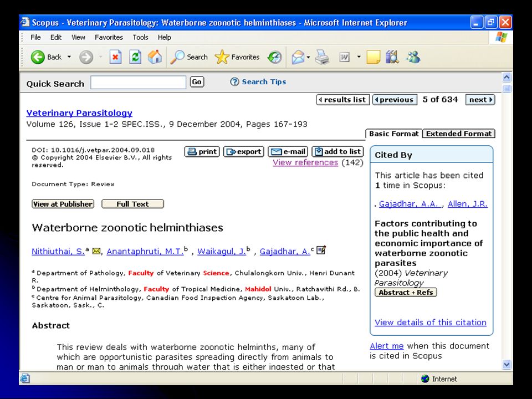Click the scrollbar up arrow
Screen dimensions: 532x399
(x=507, y=78)
